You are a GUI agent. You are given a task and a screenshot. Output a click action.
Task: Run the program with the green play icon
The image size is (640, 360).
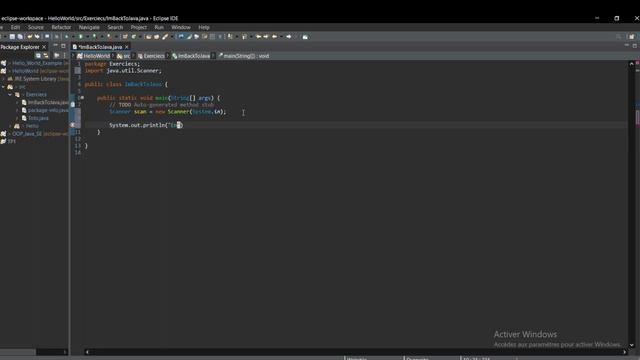coord(80,37)
